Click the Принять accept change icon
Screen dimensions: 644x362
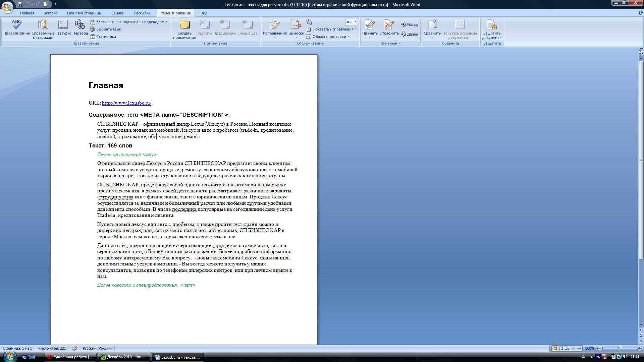[x=370, y=25]
